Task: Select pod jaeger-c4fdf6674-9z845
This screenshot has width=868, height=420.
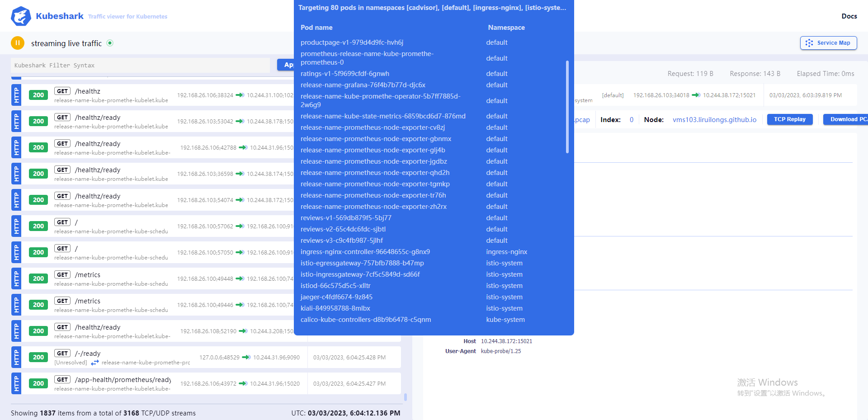Action: pyautogui.click(x=336, y=297)
